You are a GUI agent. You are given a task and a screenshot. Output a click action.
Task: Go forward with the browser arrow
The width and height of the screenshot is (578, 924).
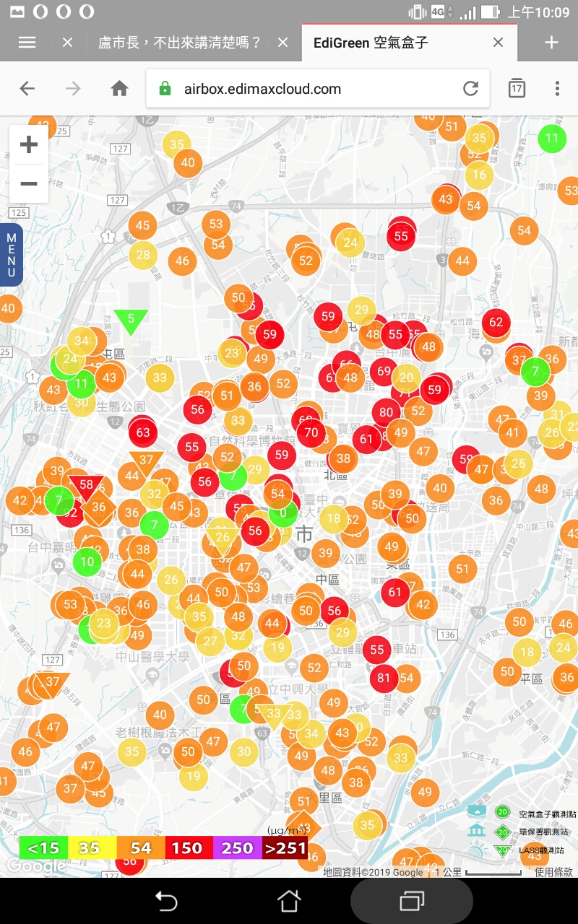coord(73,89)
